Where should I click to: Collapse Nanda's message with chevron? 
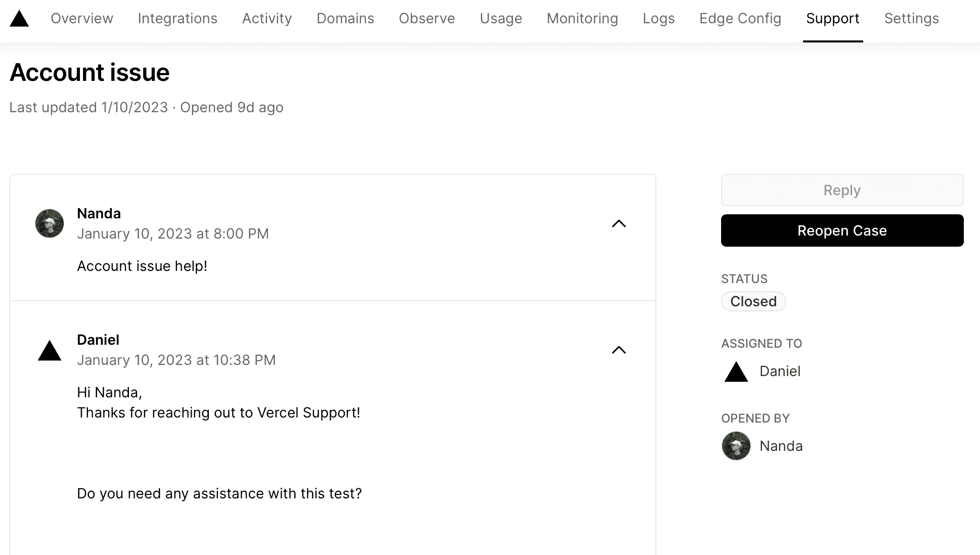click(618, 223)
